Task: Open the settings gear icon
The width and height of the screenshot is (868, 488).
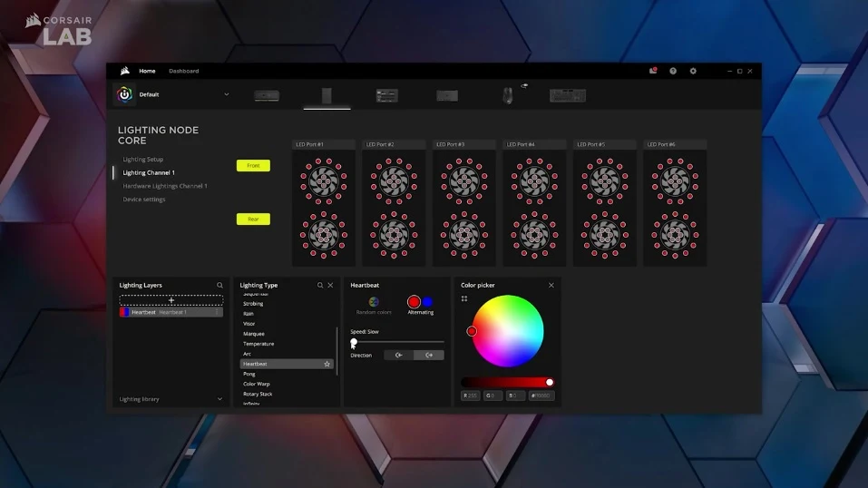Action: click(x=693, y=71)
